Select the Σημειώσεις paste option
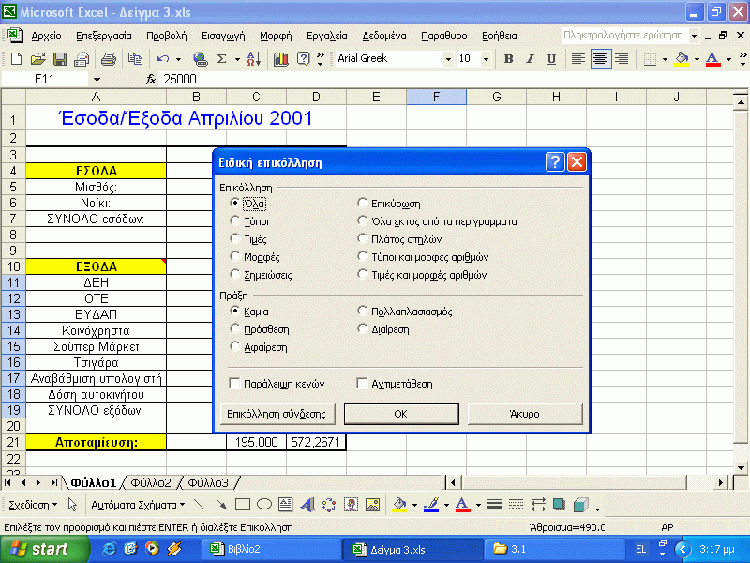The width and height of the screenshot is (750, 563). tap(261, 275)
